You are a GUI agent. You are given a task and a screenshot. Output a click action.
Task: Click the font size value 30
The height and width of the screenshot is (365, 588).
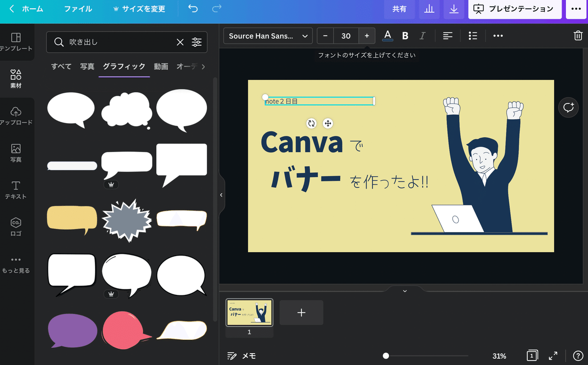tap(346, 36)
